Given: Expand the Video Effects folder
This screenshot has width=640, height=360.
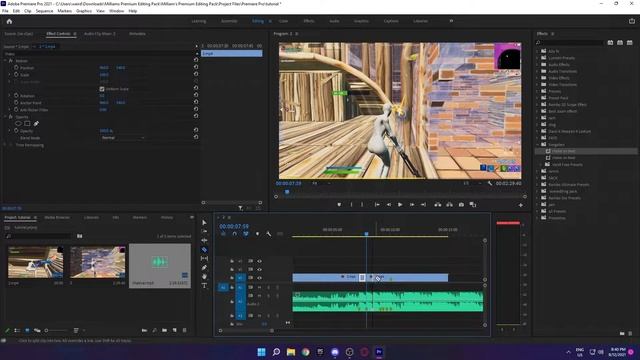Looking at the screenshot, I should [538, 78].
